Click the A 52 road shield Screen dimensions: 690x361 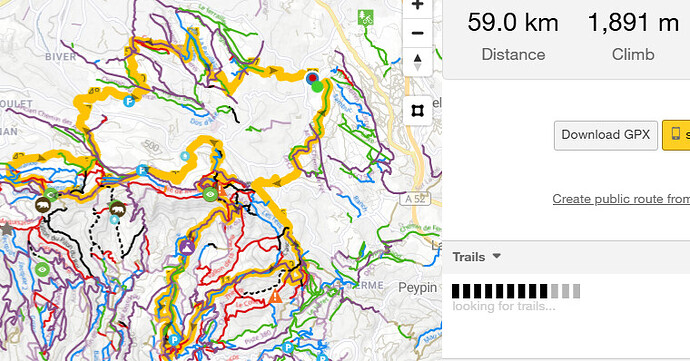coord(415,199)
